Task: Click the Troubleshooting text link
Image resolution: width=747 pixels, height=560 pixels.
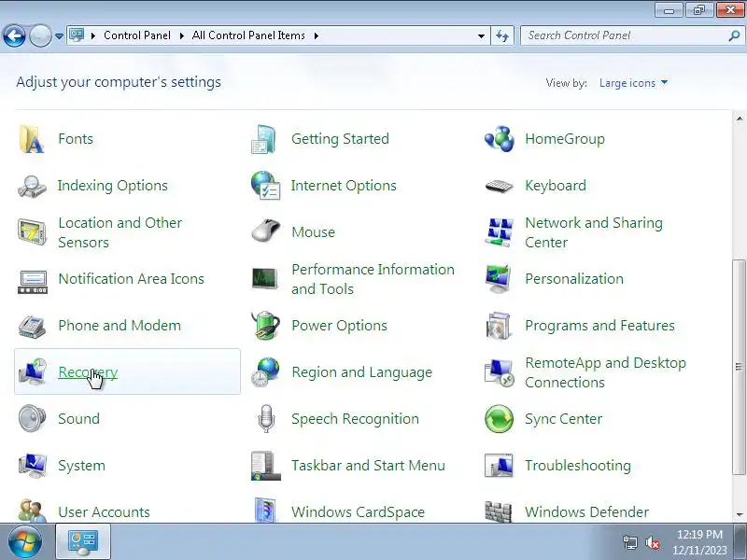Action: 578,465
